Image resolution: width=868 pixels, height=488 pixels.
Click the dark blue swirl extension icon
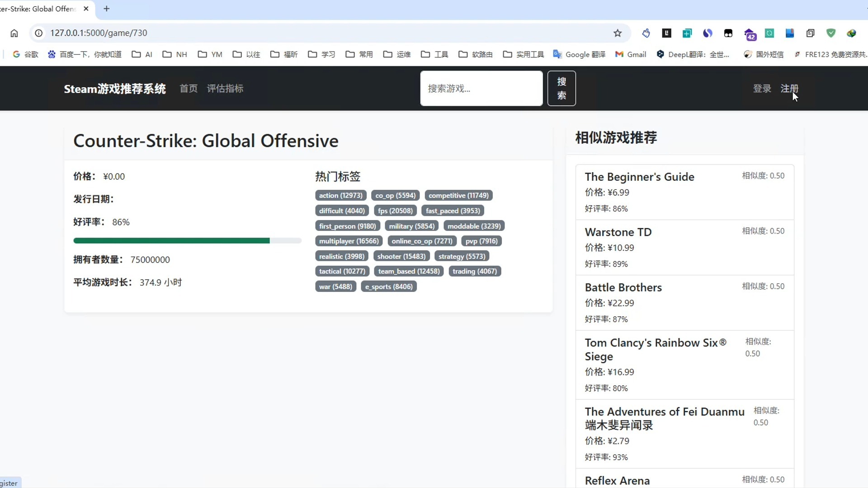pyautogui.click(x=708, y=33)
